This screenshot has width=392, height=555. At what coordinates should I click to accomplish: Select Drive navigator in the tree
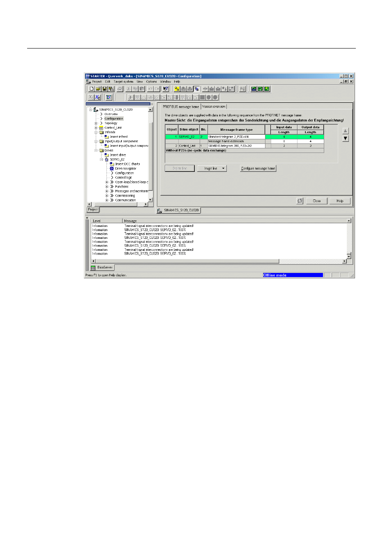coord(126,169)
